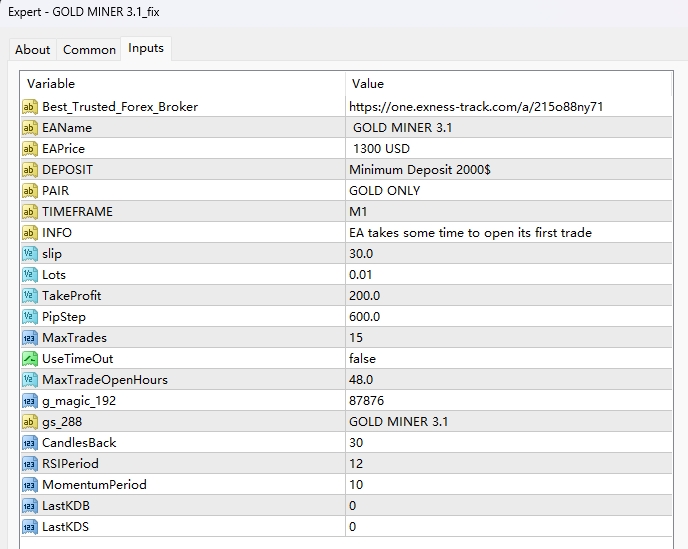Click the string icon beside INFO
Image resolution: width=688 pixels, height=549 pixels.
pos(29,233)
